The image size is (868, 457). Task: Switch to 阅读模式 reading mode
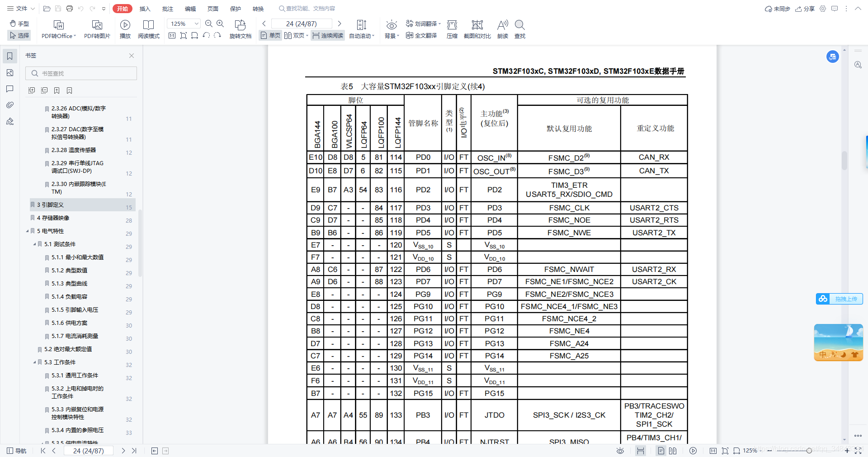point(149,29)
